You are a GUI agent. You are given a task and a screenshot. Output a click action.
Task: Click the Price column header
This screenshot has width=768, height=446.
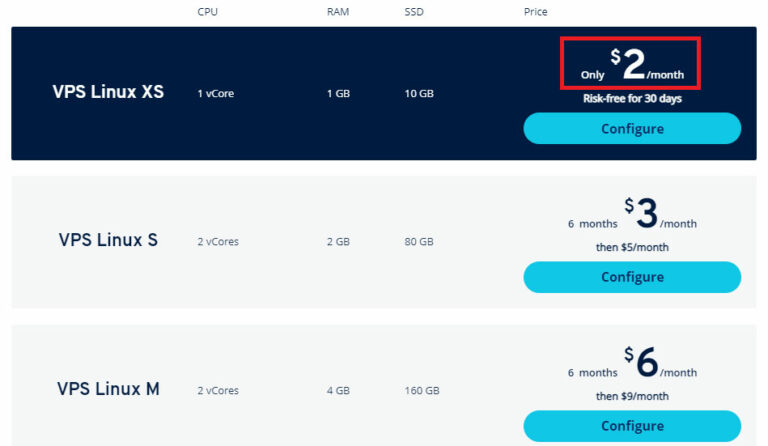(x=535, y=12)
